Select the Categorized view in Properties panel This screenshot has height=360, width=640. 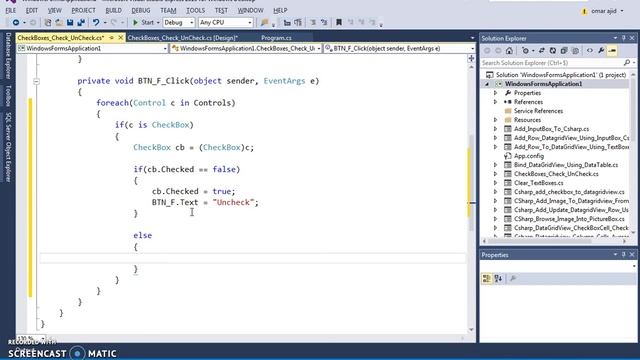487,278
